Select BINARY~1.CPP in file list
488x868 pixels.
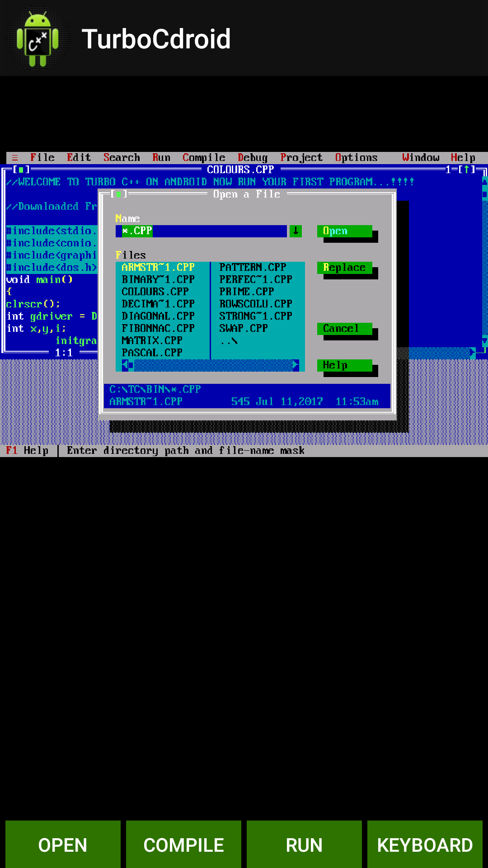(x=158, y=280)
